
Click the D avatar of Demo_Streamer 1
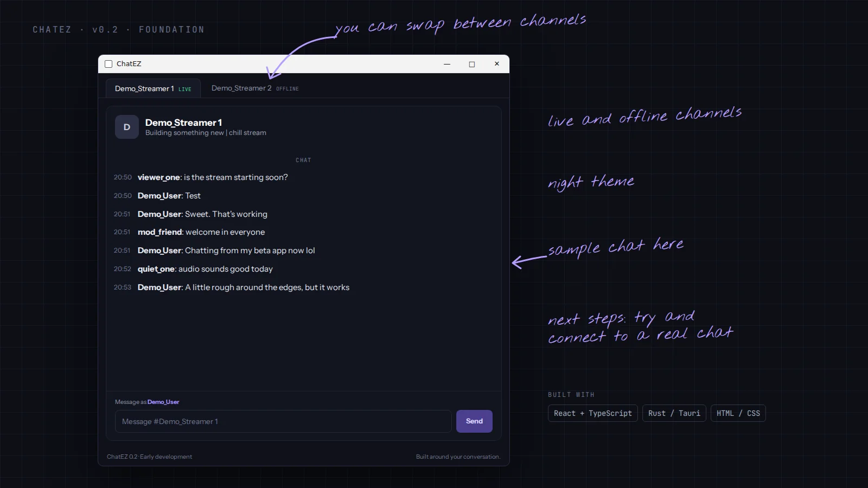tap(127, 127)
